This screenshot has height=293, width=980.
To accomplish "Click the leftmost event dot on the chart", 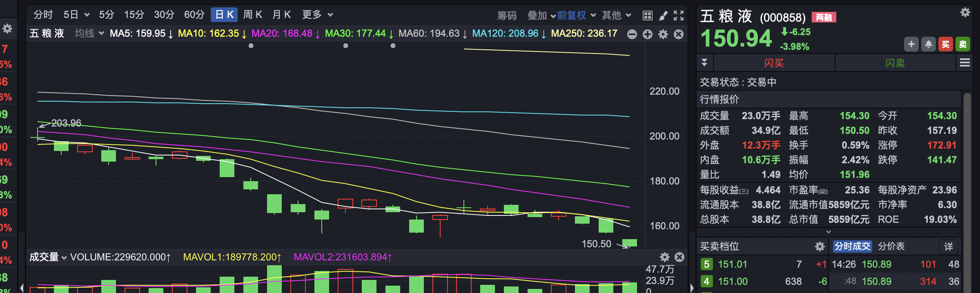I will (x=251, y=46).
